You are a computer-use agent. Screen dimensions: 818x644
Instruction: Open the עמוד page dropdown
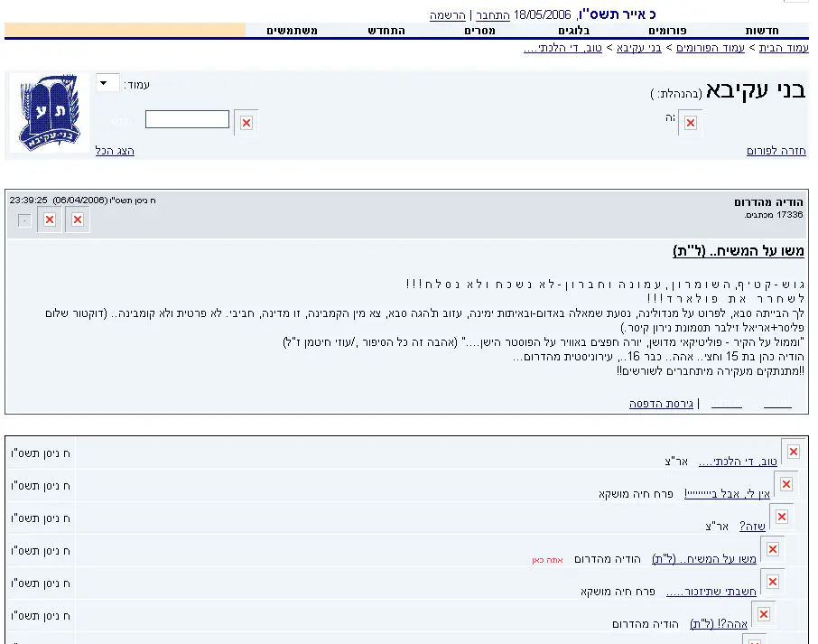(x=107, y=84)
